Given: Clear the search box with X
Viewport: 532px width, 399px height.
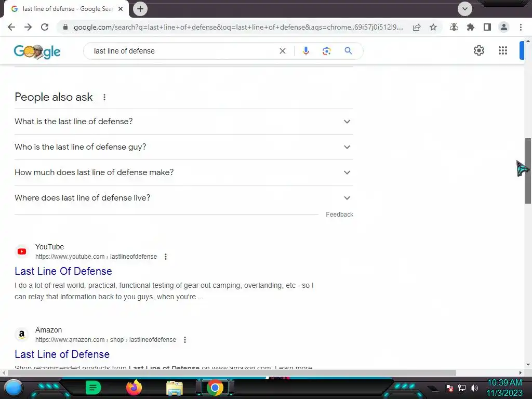Looking at the screenshot, I should pyautogui.click(x=282, y=51).
